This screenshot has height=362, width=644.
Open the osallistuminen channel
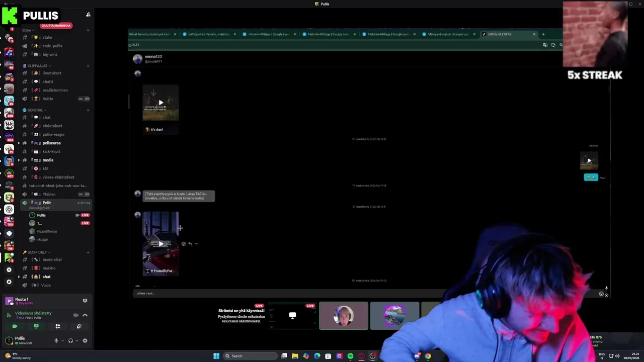click(x=55, y=90)
